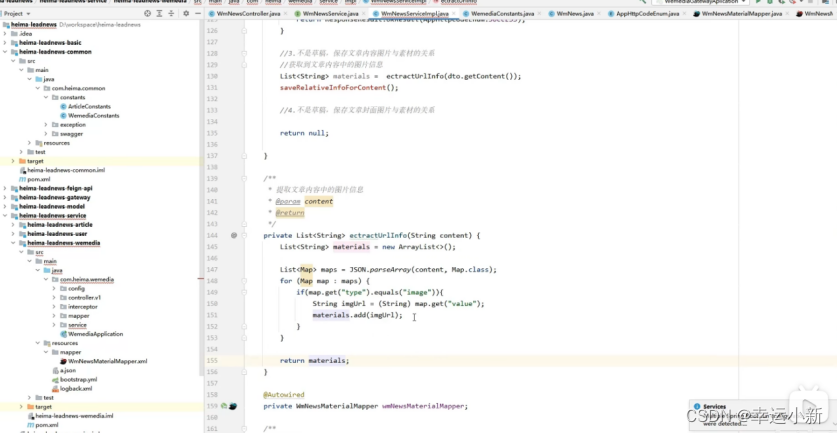Collapse heima-leadnews-wemedia module

pyautogui.click(x=13, y=243)
